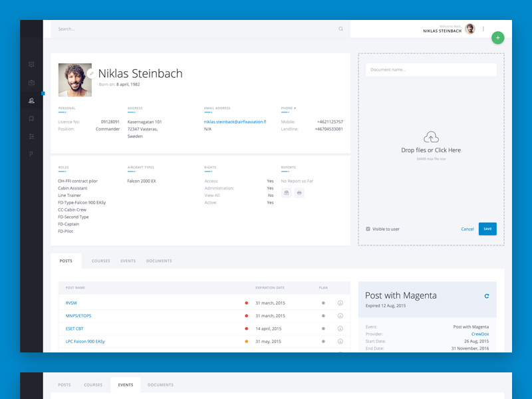Open the niklas.steinbach email address link

[x=237, y=122]
